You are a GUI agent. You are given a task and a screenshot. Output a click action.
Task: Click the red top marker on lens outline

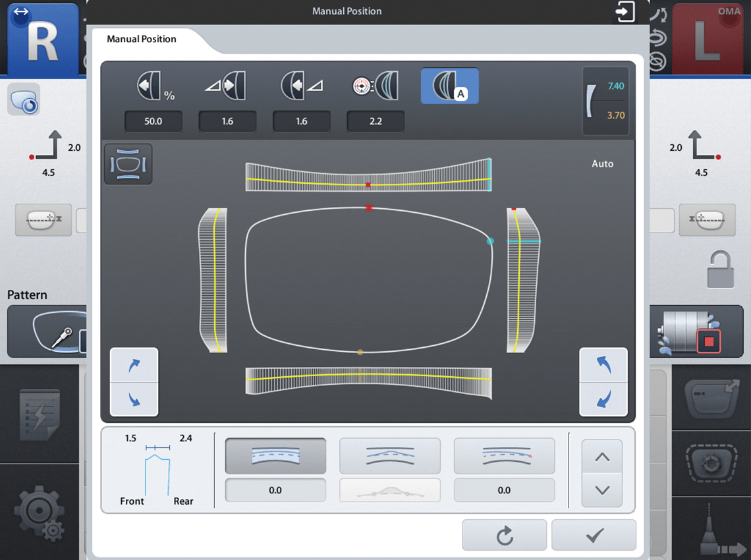click(x=368, y=208)
